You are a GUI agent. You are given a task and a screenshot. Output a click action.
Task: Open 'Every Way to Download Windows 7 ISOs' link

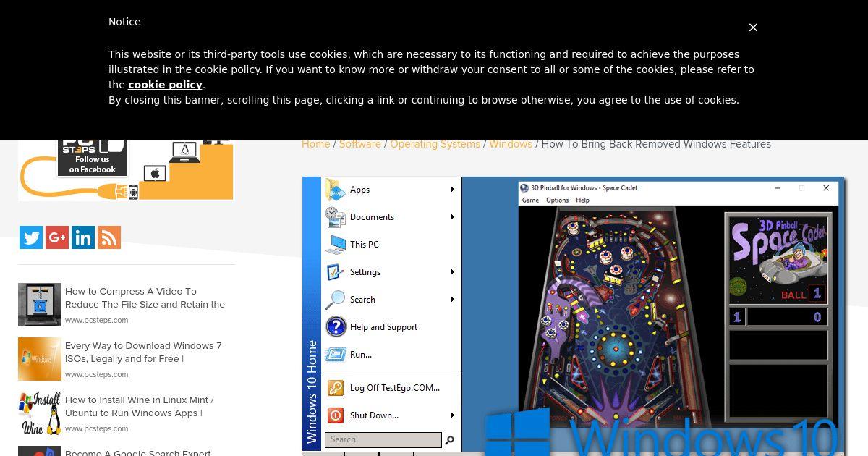[143, 352]
